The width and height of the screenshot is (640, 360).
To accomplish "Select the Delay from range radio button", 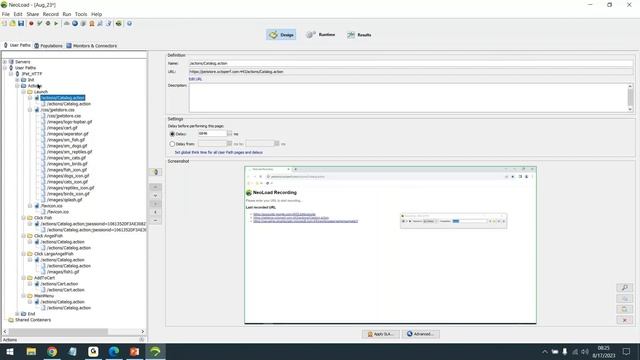I will (172, 144).
